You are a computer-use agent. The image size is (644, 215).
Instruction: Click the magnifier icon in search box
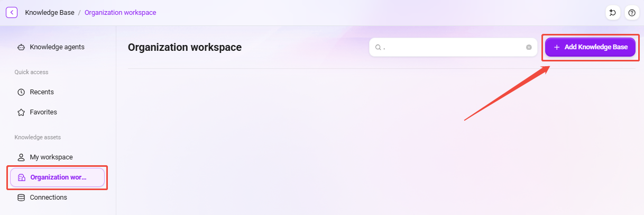point(378,47)
